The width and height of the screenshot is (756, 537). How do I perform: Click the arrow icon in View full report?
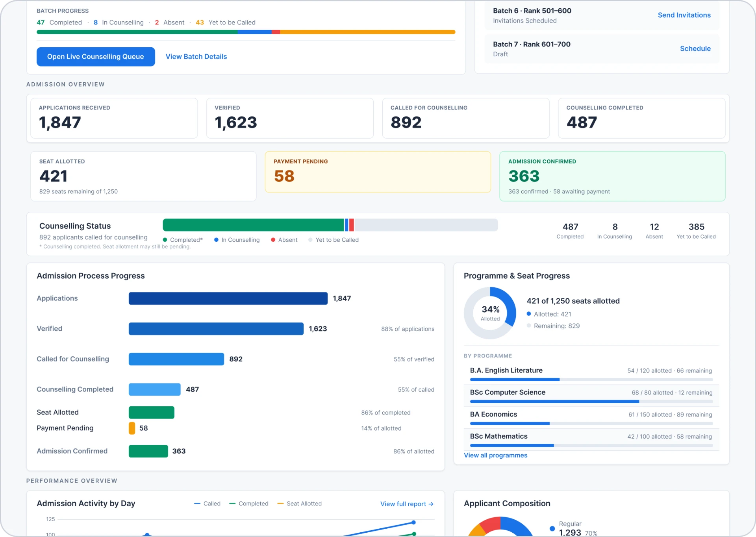click(x=431, y=504)
